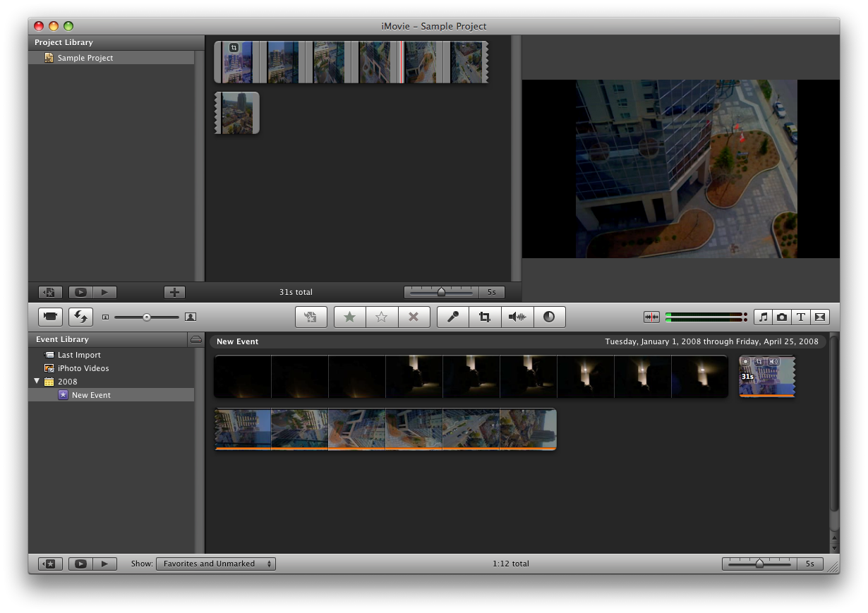The height and width of the screenshot is (613, 868).
Task: Reject selection with the X button
Action: pos(414,317)
